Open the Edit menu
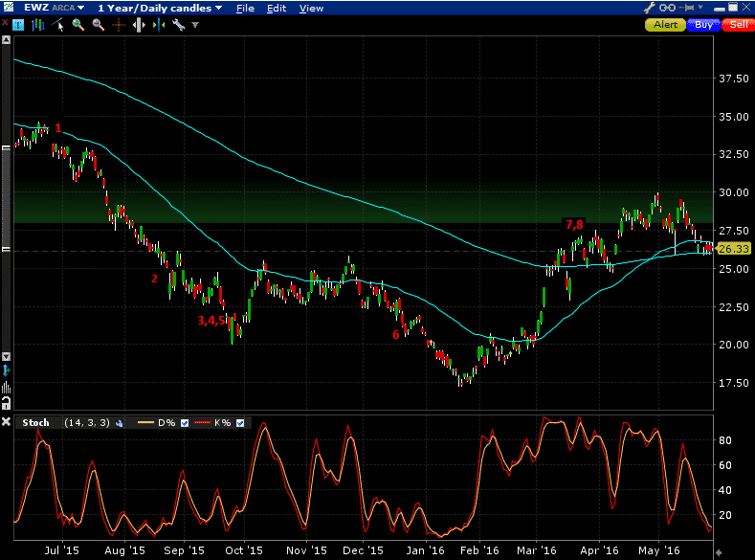Viewport: 755px width, 560px height. pyautogui.click(x=277, y=9)
